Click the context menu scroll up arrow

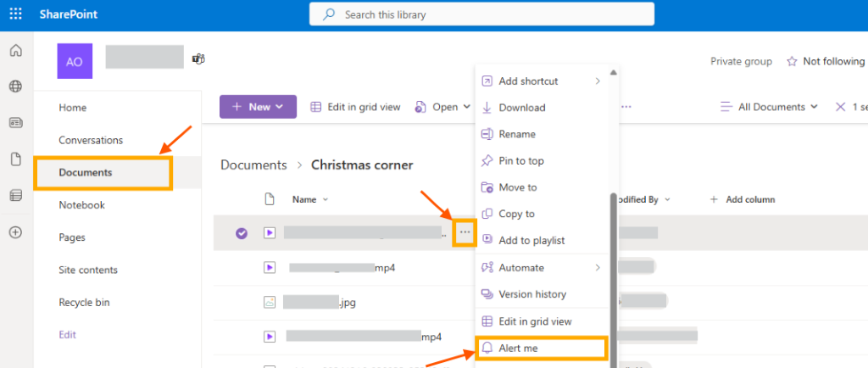click(613, 72)
